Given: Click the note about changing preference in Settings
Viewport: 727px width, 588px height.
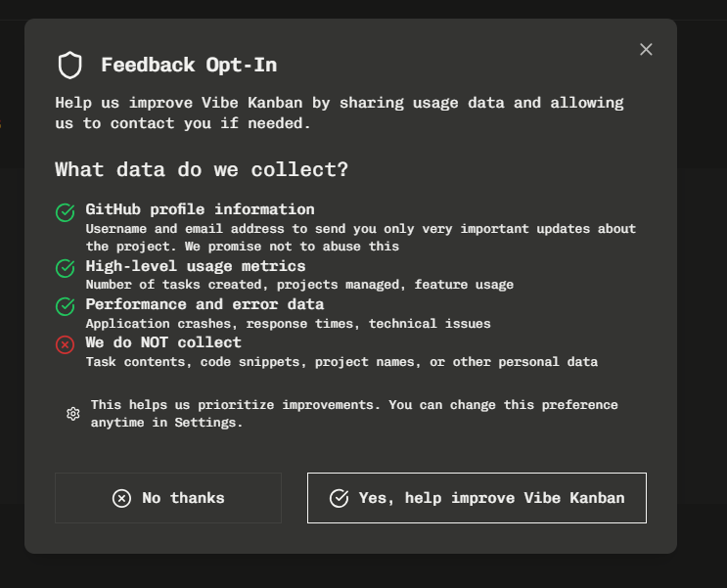Looking at the screenshot, I should 354,414.
